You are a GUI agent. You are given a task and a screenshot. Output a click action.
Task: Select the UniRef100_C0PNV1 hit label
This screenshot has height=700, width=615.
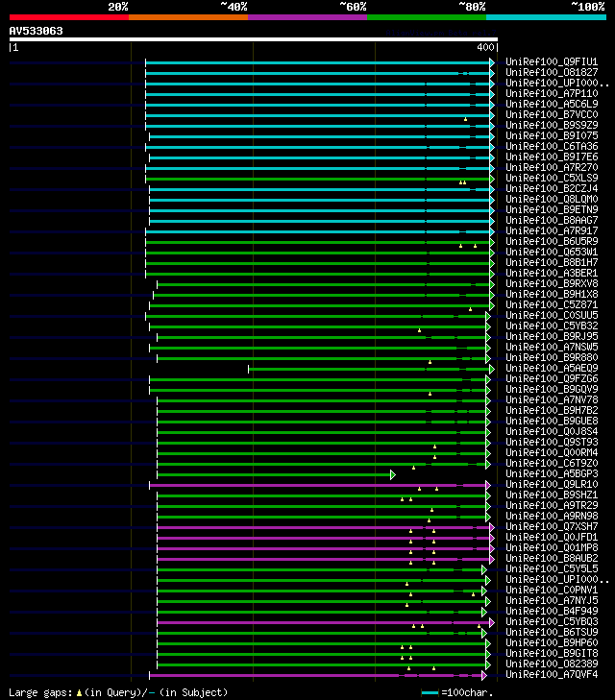[552, 591]
